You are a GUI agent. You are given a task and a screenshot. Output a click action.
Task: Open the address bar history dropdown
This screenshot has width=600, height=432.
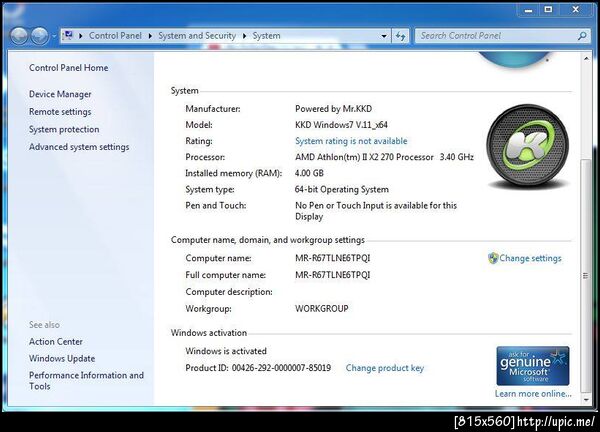384,36
